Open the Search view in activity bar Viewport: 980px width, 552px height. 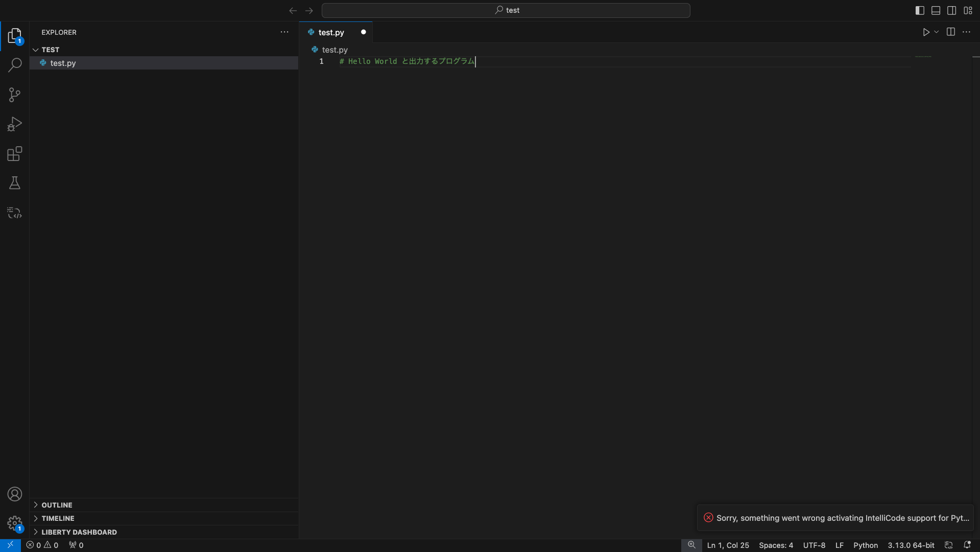point(15,65)
